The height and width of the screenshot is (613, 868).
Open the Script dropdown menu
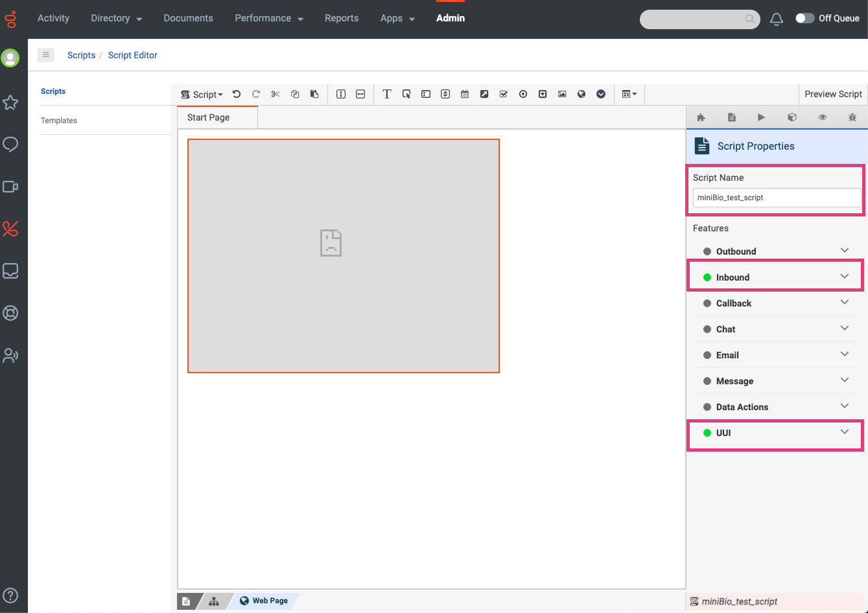(x=202, y=95)
